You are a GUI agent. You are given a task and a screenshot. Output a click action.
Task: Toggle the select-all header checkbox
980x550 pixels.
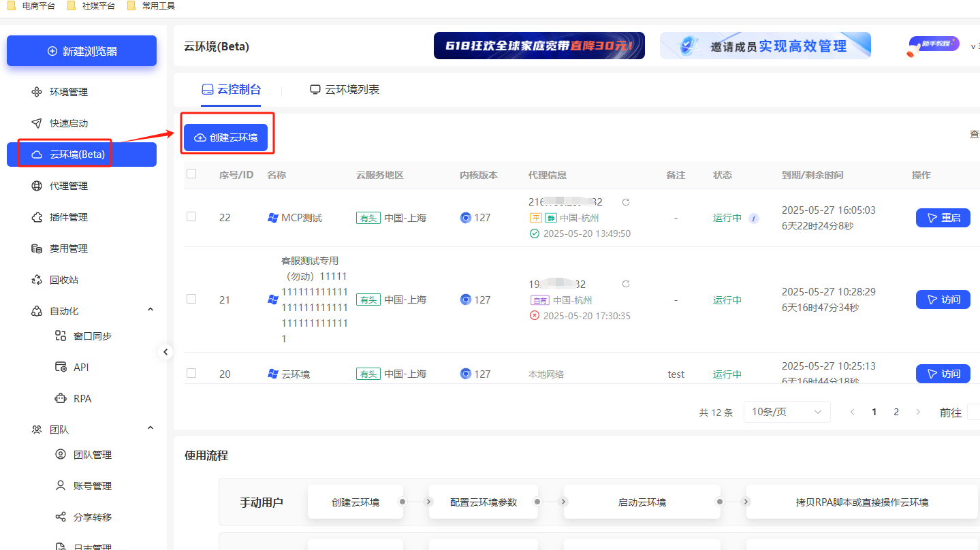(x=191, y=174)
